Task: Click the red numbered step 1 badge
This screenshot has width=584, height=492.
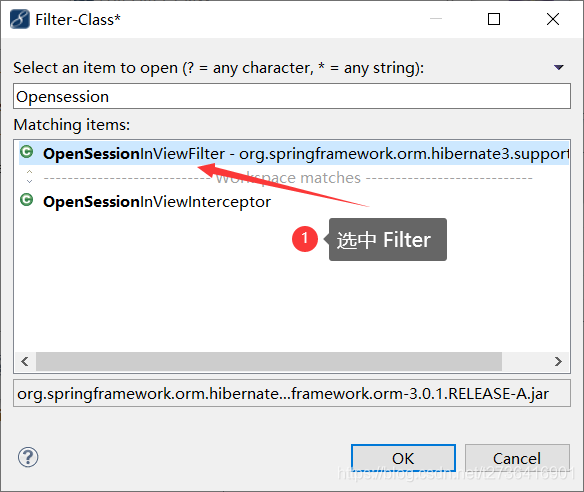Action: coord(305,239)
